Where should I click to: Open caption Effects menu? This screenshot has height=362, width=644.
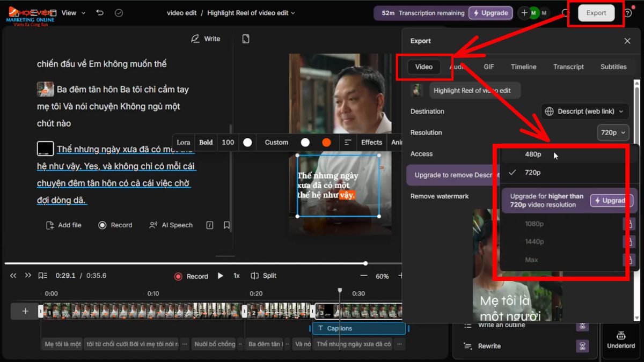[372, 143]
